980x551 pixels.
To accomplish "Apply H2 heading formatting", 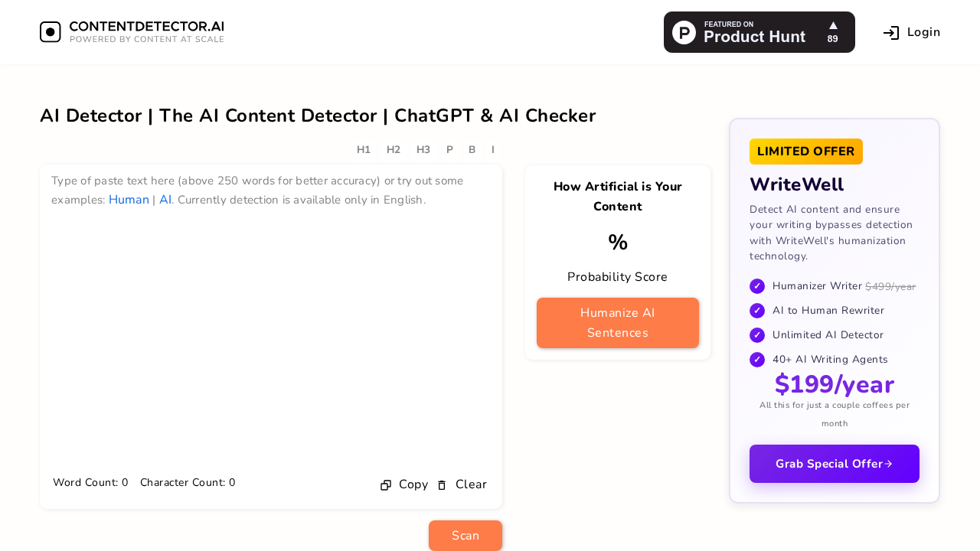I will (393, 149).
